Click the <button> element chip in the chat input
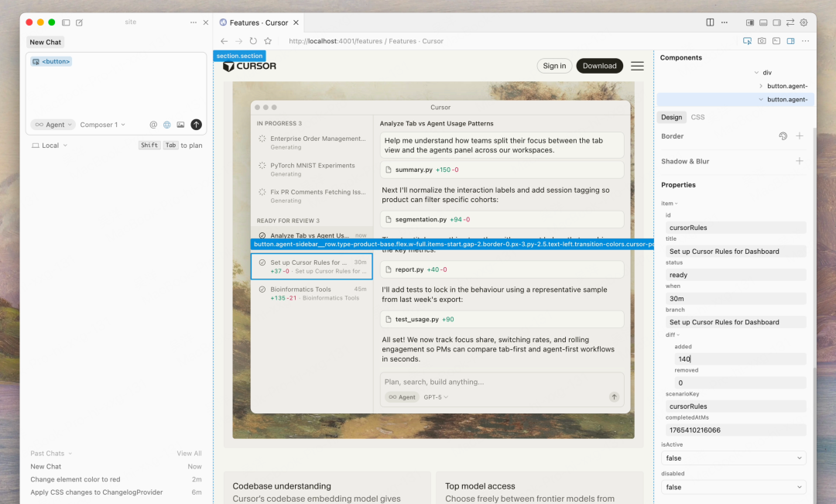The width and height of the screenshot is (836, 504). coord(51,61)
